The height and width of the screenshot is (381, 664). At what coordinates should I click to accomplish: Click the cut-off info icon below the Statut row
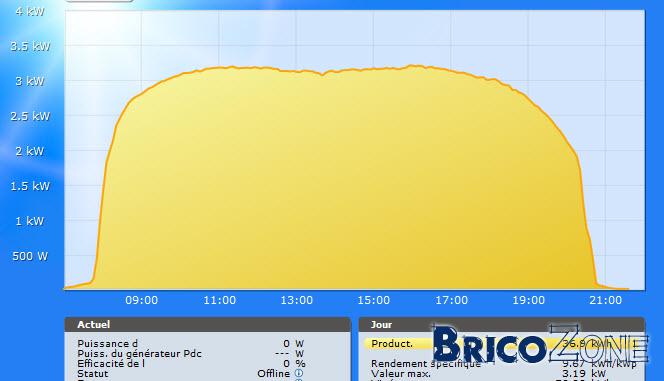pos(299,380)
